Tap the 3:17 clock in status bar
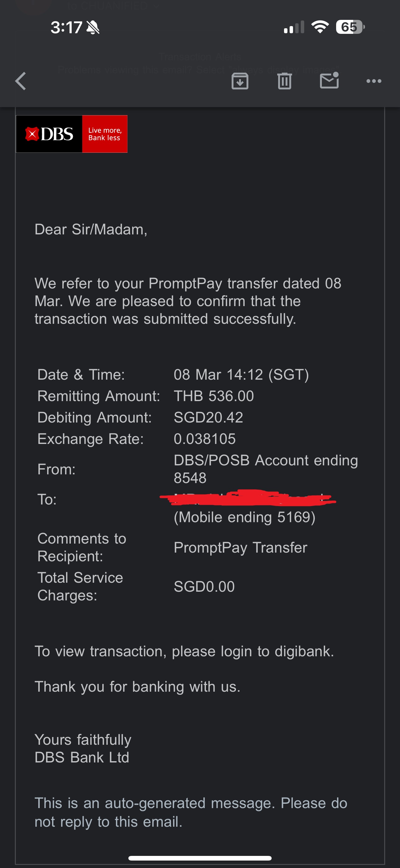 point(66,27)
